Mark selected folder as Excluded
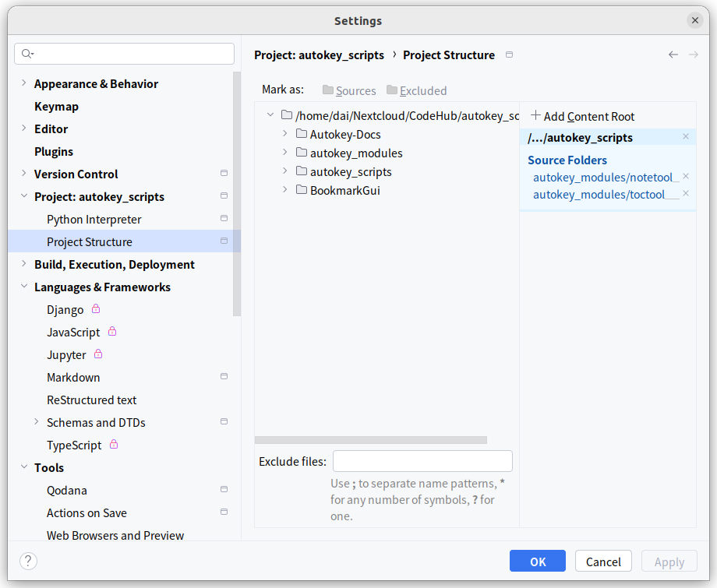717x588 pixels. [416, 90]
